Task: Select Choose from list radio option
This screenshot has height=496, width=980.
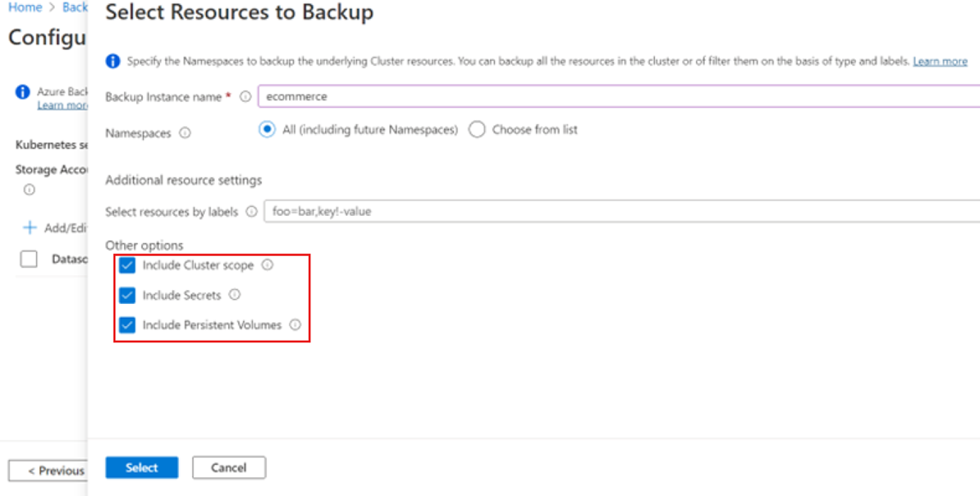Action: click(477, 129)
